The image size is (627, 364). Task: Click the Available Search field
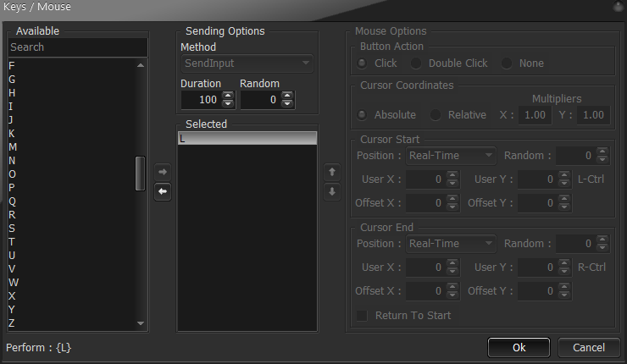78,47
